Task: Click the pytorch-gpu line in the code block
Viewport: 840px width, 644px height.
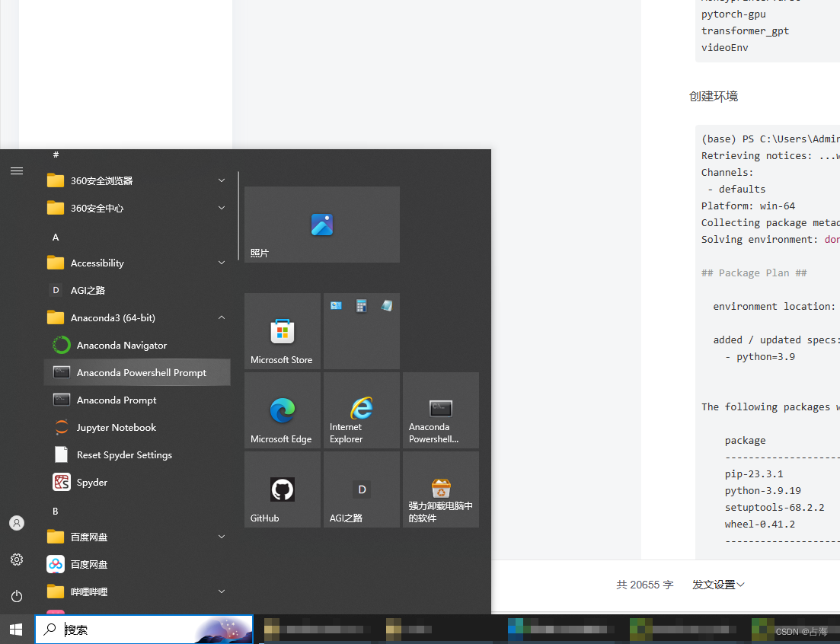Action: pos(733,14)
